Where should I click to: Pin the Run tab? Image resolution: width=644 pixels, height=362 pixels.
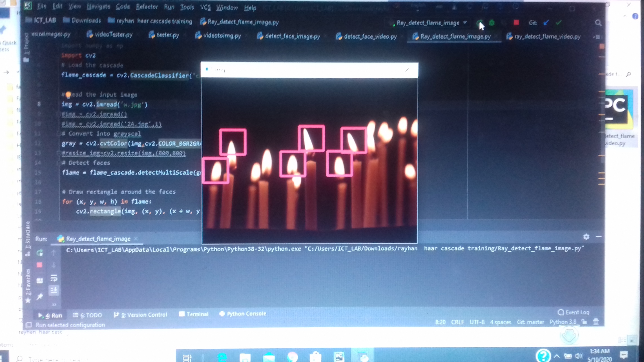(40, 296)
